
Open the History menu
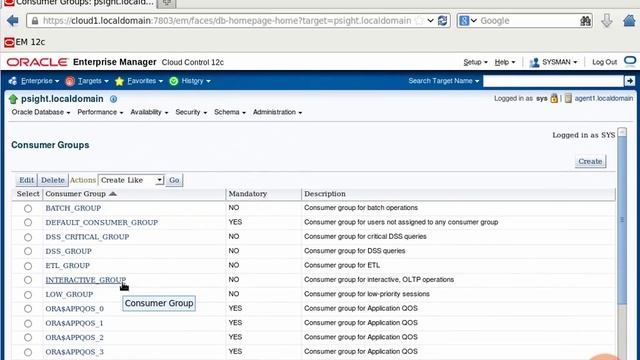click(196, 81)
